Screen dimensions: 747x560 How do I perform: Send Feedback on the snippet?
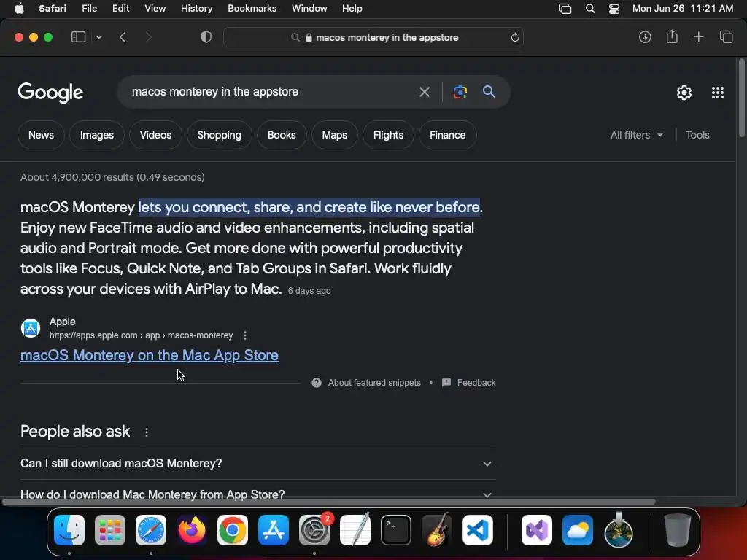click(469, 383)
